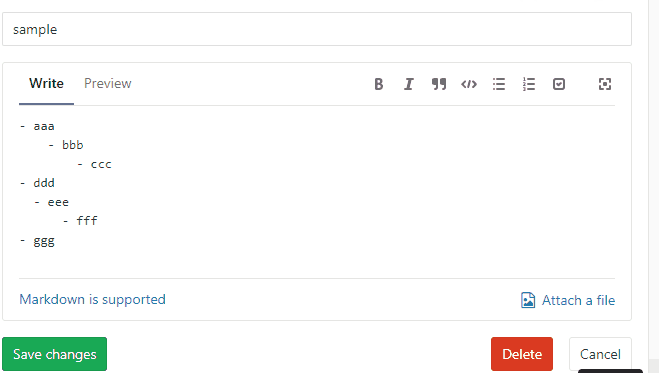659x373 pixels.
Task: Click the title field containing sample
Action: [x=317, y=29]
